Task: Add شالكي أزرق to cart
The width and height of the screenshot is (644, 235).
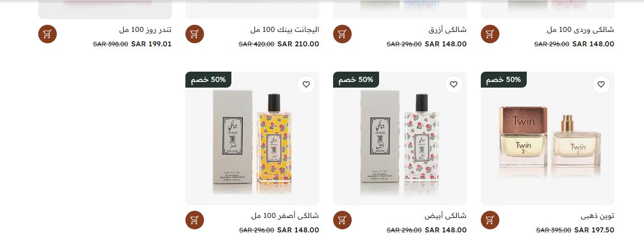Action: (342, 34)
